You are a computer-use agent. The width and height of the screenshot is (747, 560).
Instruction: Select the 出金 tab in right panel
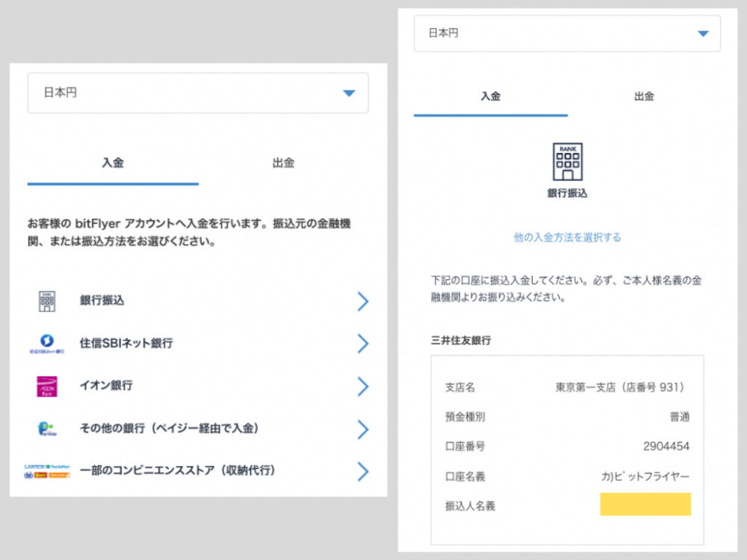click(x=644, y=96)
